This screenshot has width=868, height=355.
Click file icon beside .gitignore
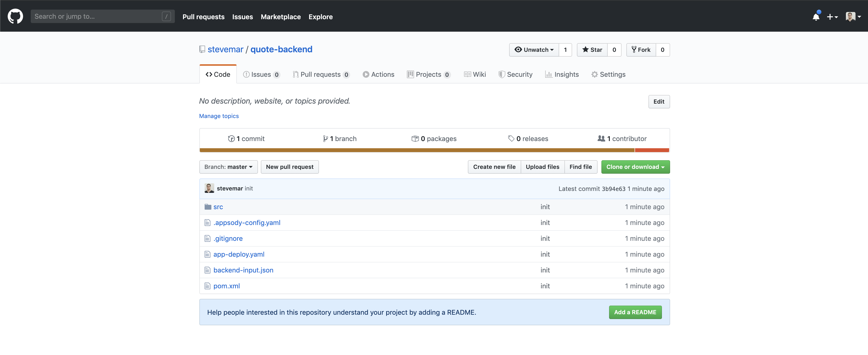pyautogui.click(x=207, y=238)
